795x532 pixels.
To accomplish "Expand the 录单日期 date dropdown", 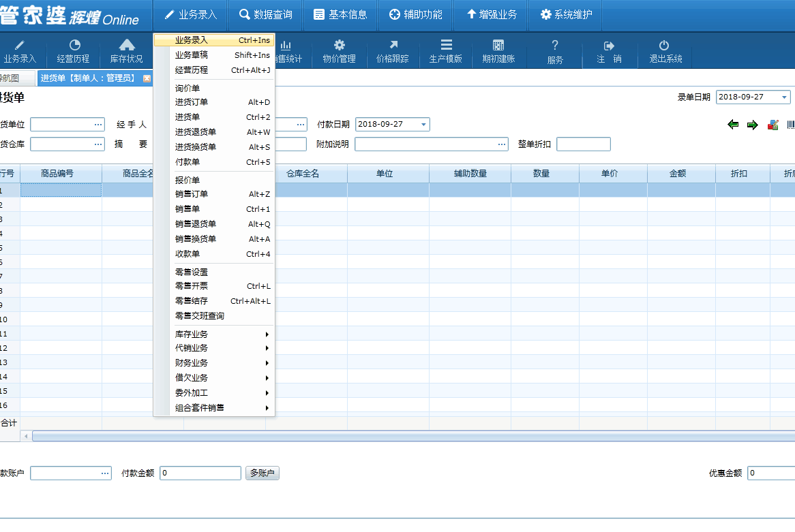I will pyautogui.click(x=784, y=97).
